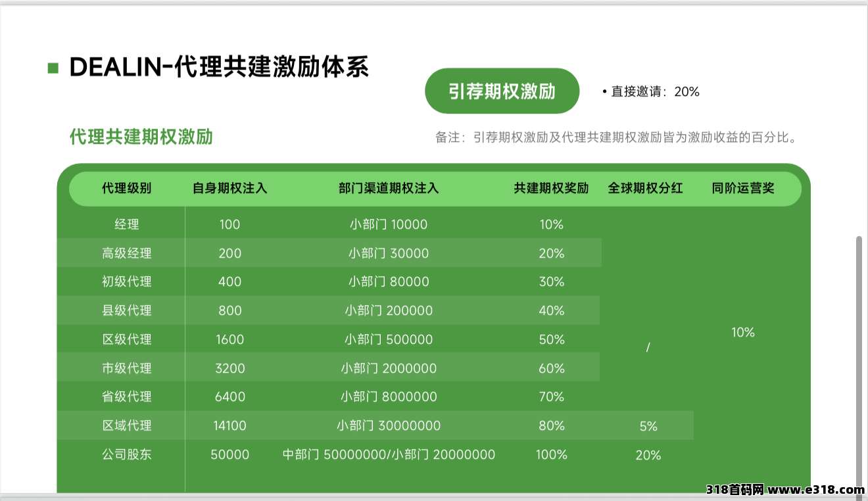Select the 备注 note about incentive percentages

pyautogui.click(x=616, y=137)
